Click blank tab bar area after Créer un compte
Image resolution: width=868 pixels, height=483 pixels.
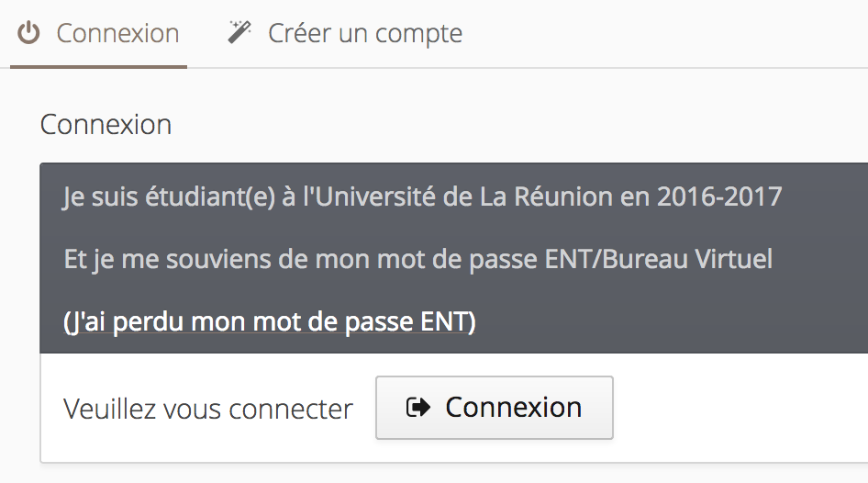click(x=664, y=33)
